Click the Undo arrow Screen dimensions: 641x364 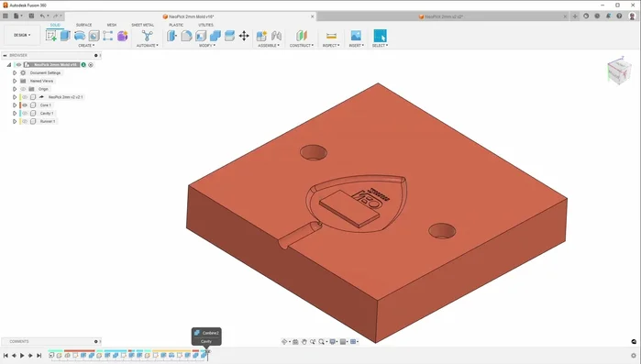click(42, 16)
